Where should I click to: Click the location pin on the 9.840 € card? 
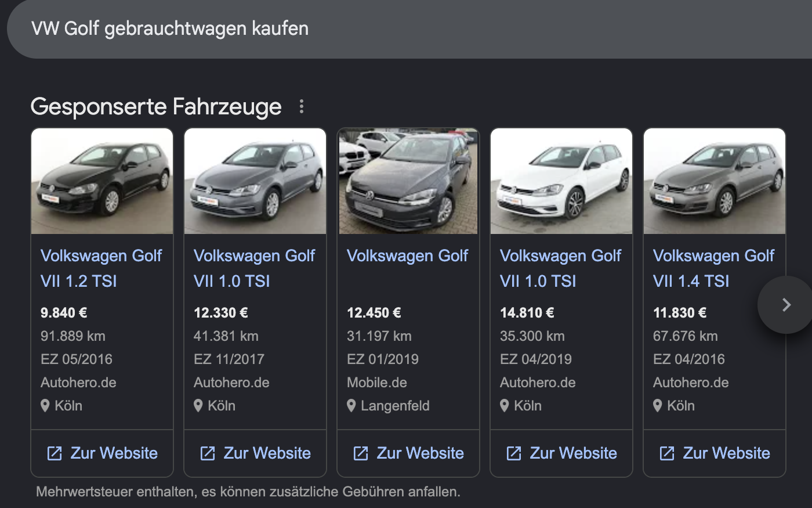pos(45,406)
